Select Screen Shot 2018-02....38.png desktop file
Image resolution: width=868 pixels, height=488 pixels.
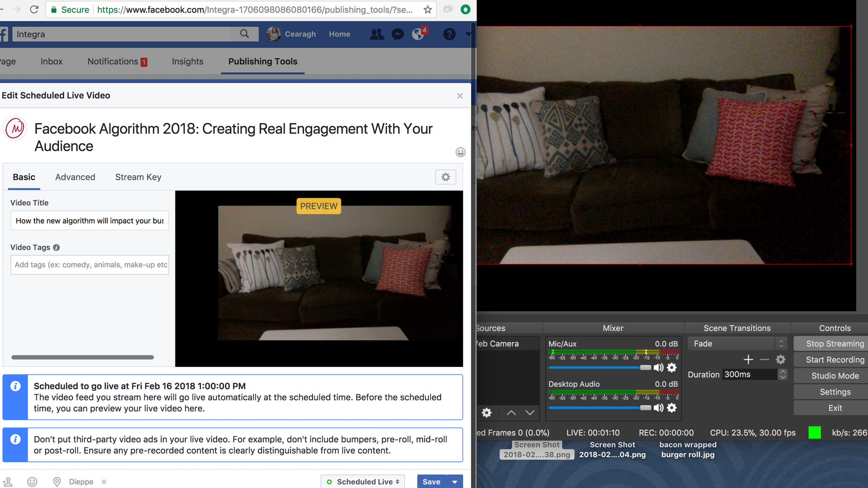(537, 450)
